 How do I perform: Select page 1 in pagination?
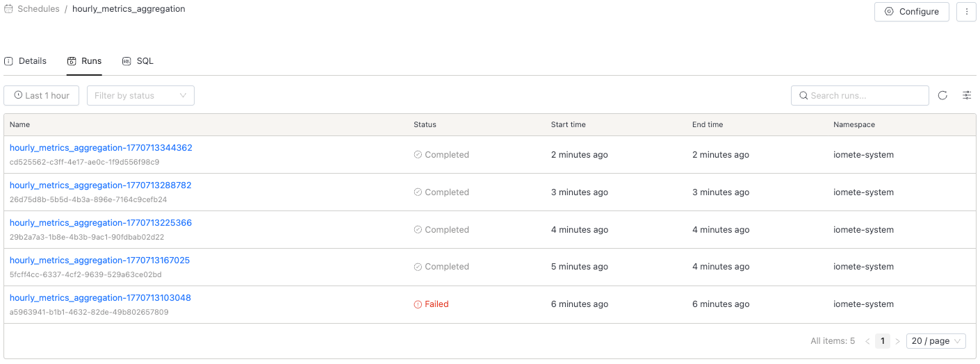(x=882, y=341)
